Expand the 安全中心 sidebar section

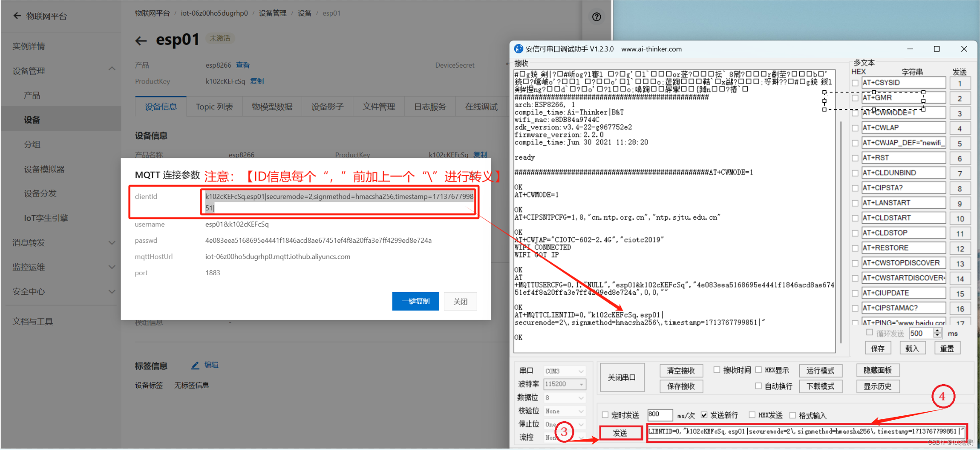pyautogui.click(x=112, y=291)
